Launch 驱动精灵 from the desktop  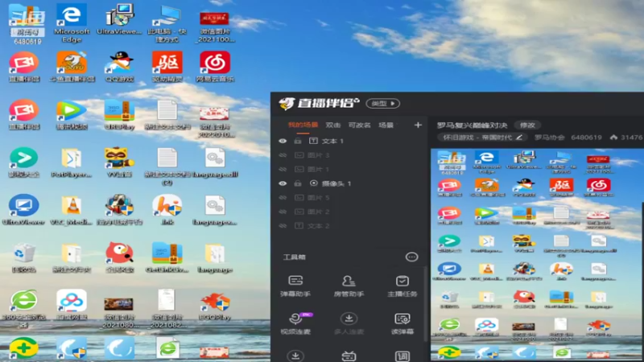167,67
